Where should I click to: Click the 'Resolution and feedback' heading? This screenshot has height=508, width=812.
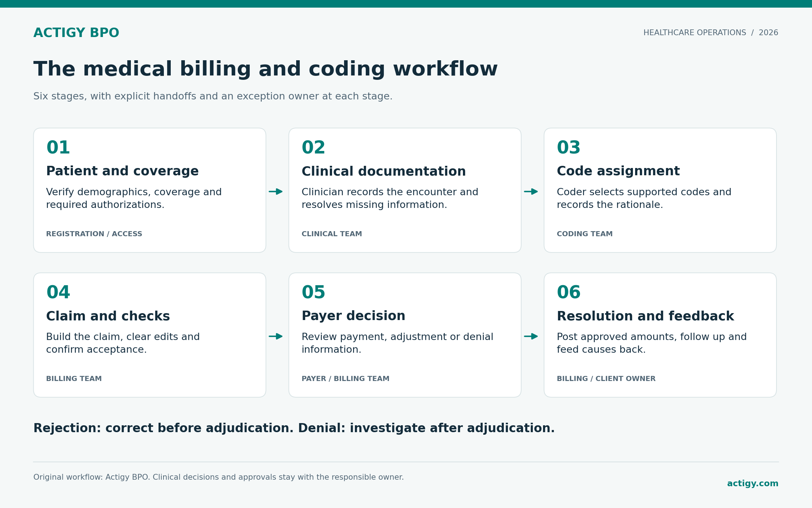point(645,316)
